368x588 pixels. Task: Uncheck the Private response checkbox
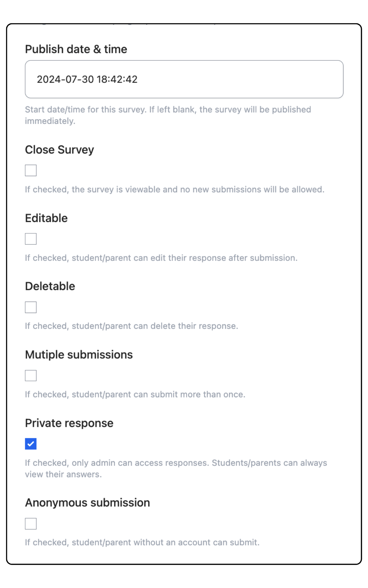point(31,444)
